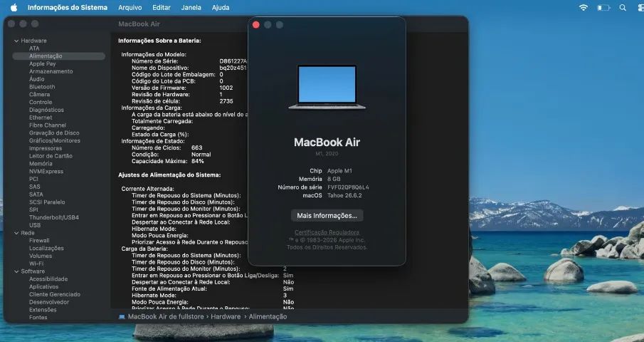Open the Arquivo menu

130,7
